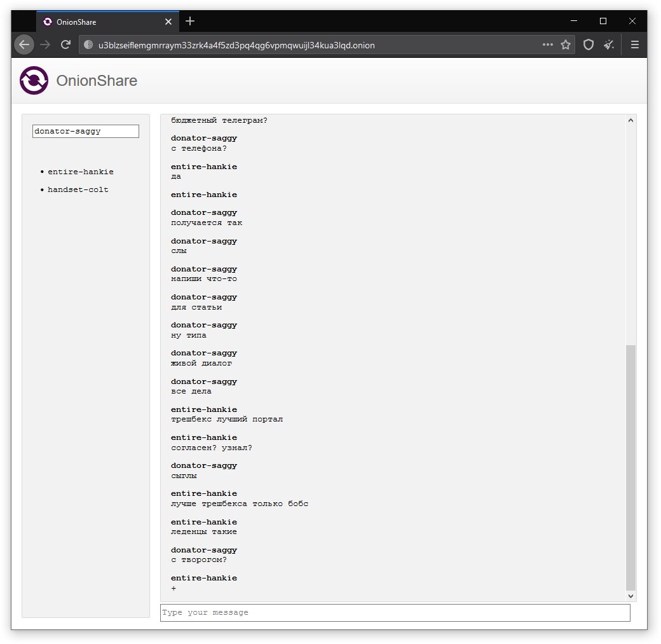Select handset-colt in the user list

[x=78, y=190]
